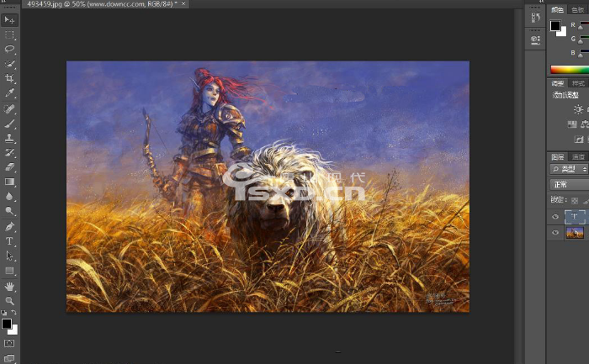Add Hue/Saturation adjustment
Viewport: 589px width, 364px height.
[x=572, y=124]
